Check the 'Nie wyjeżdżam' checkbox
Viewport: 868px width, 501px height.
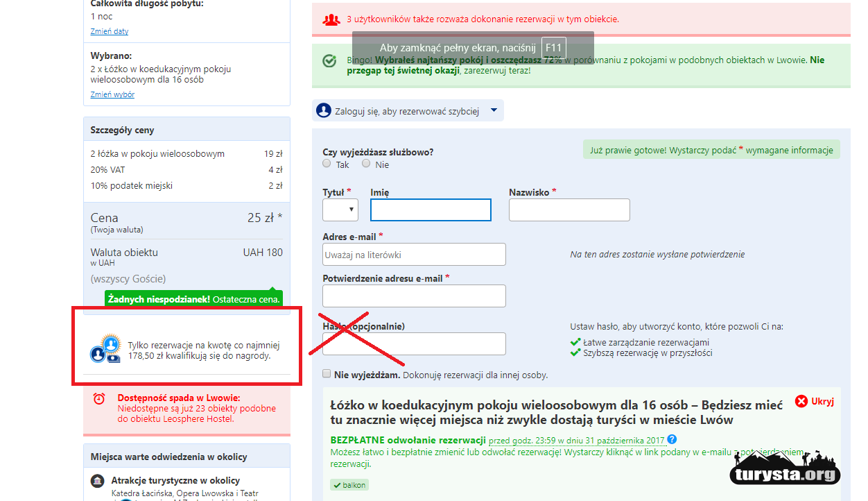327,374
